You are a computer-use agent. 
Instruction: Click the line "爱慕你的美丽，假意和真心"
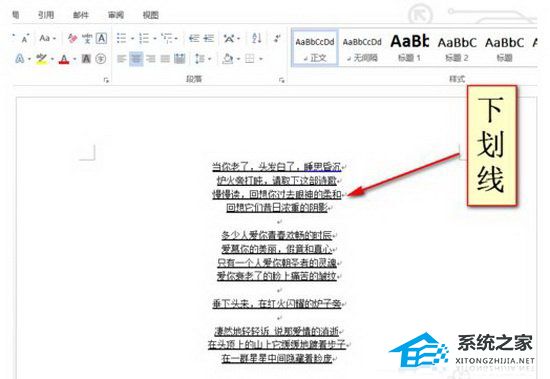coord(276,249)
